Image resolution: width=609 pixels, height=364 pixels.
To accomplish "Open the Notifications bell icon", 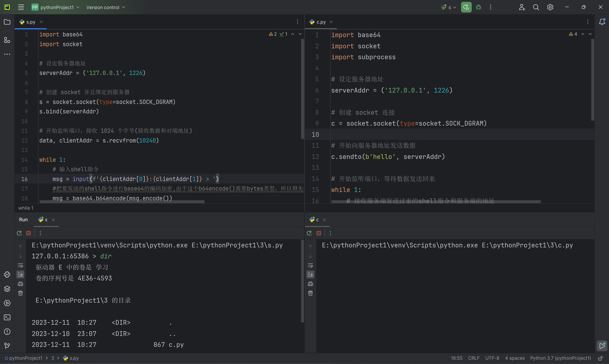I will [602, 22].
